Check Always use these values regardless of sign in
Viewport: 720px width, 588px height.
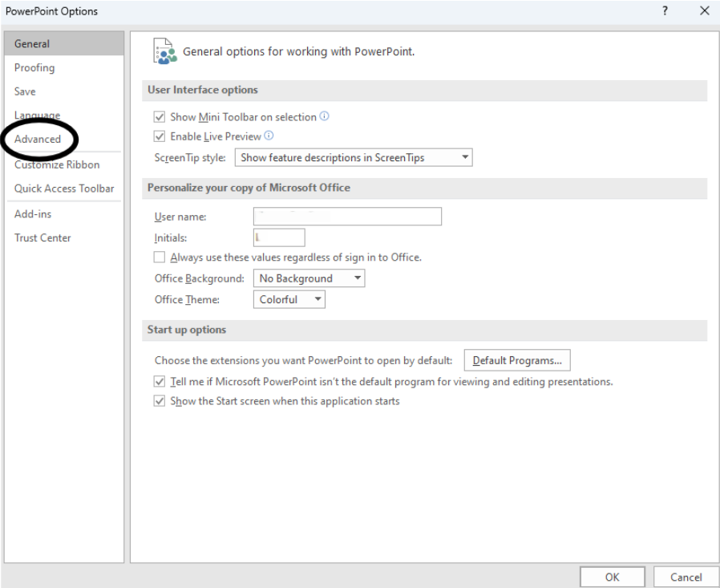point(160,258)
